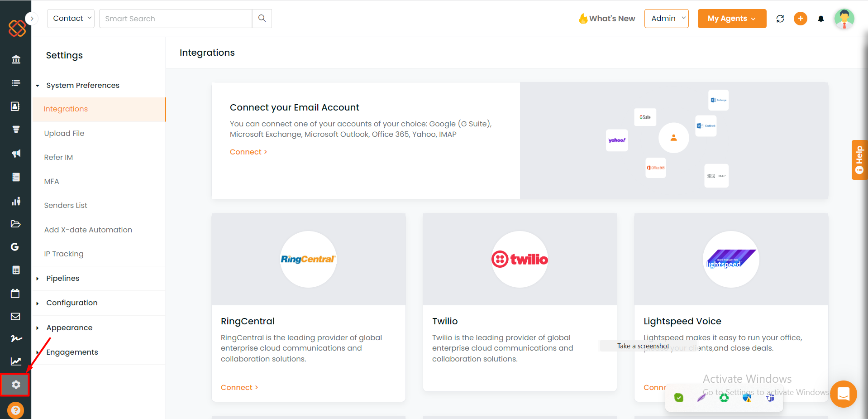Viewport: 868px width, 419px height.
Task: Open the contacts book sidebar icon
Action: 15,106
